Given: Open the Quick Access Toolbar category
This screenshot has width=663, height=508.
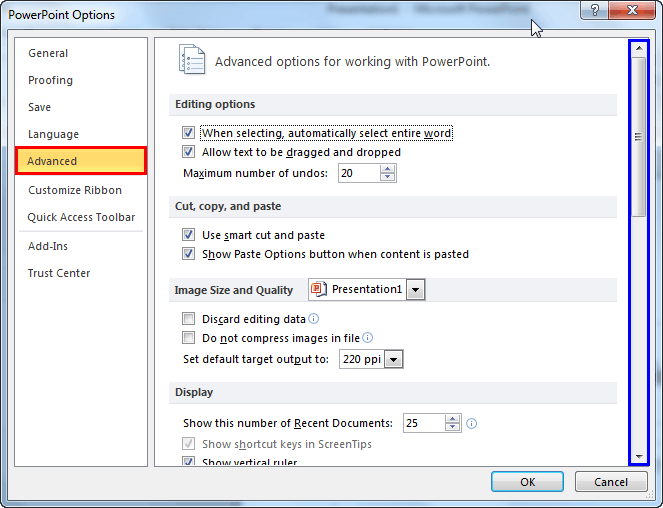Looking at the screenshot, I should pyautogui.click(x=81, y=217).
